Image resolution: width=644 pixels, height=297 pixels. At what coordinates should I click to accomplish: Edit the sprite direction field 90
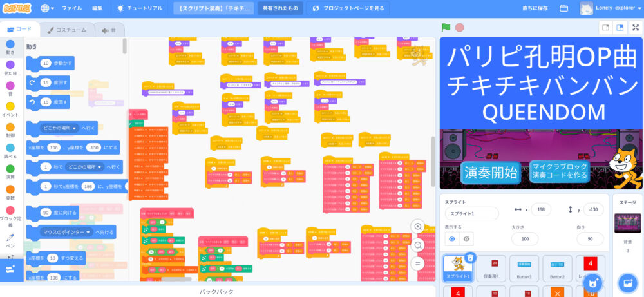[x=590, y=238]
